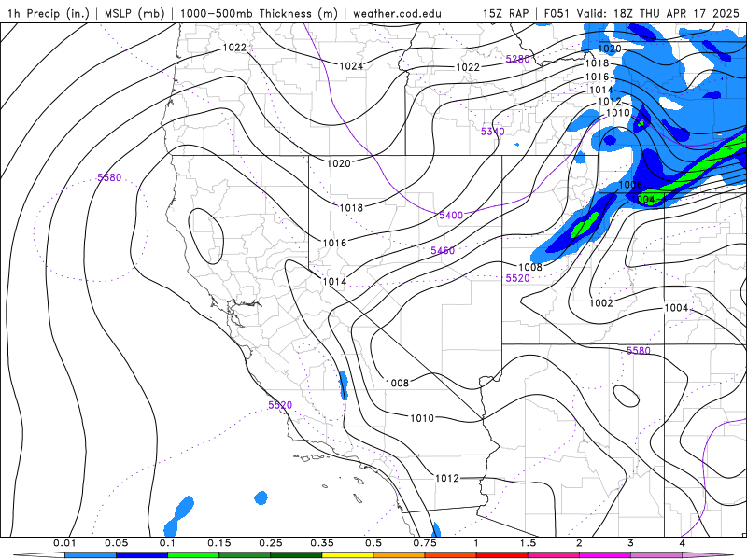Click the '0.1' legend value
Viewport: 747px width, 560px height.
[168, 543]
